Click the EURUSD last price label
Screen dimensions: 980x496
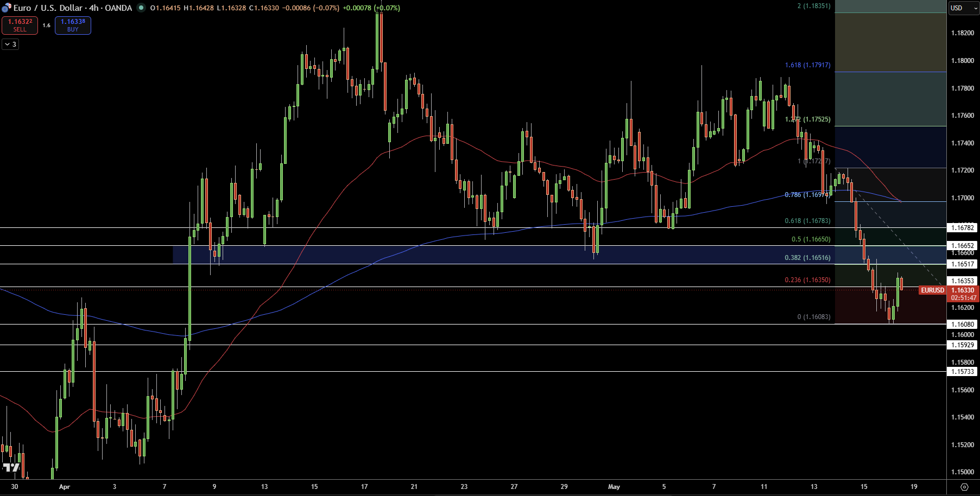pyautogui.click(x=933, y=290)
